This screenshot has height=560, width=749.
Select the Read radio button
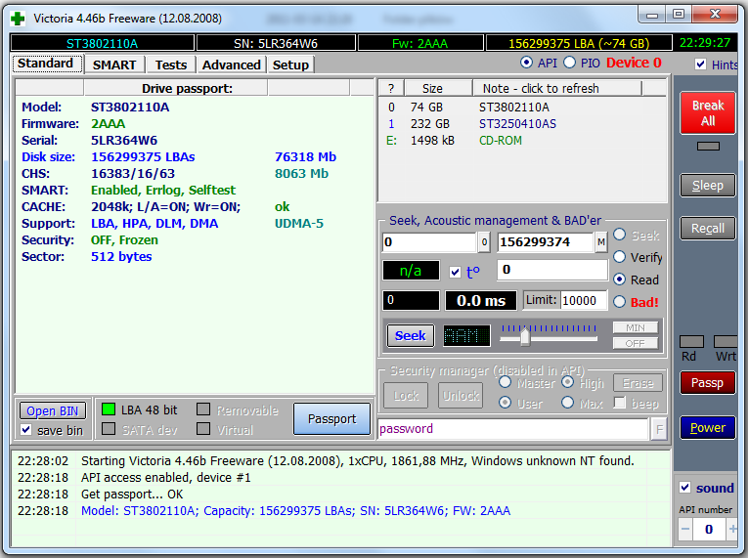pyautogui.click(x=620, y=280)
